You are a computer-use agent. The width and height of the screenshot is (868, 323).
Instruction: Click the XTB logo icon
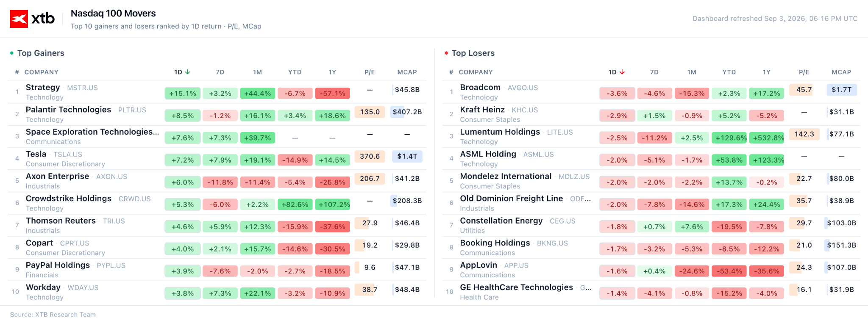(x=19, y=19)
